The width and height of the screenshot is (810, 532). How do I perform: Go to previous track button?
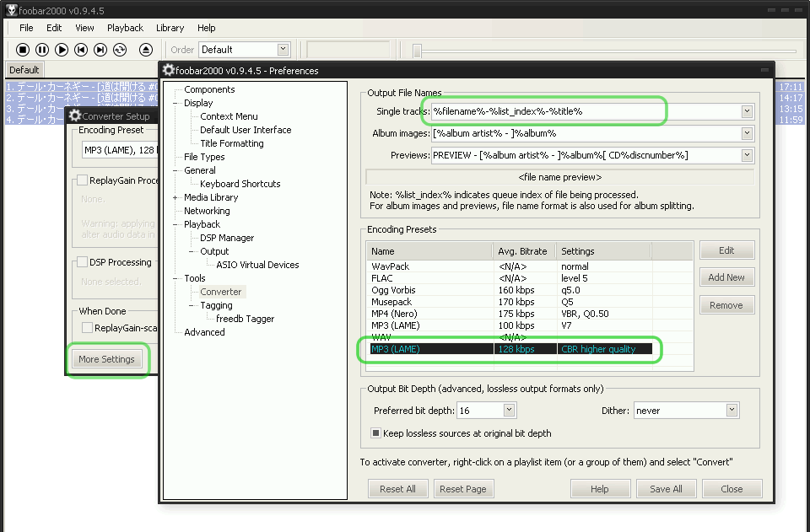pyautogui.click(x=81, y=50)
